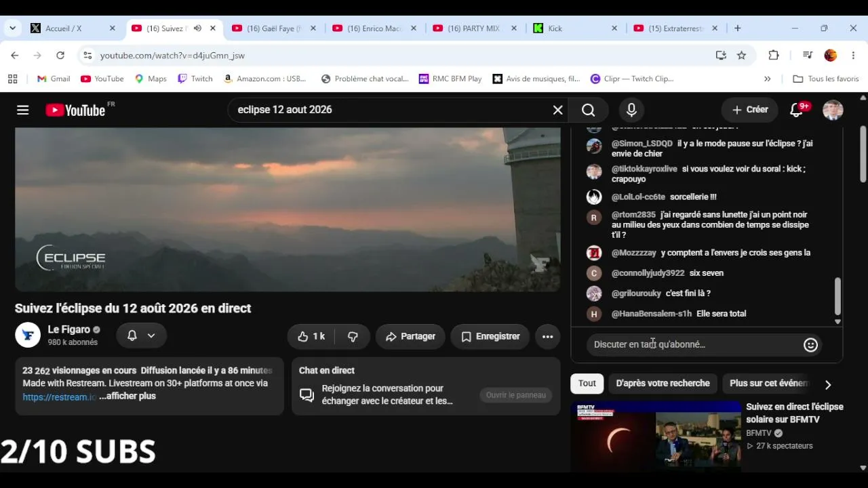Open the Le Figaro channel name link
The image size is (868, 488).
69,330
